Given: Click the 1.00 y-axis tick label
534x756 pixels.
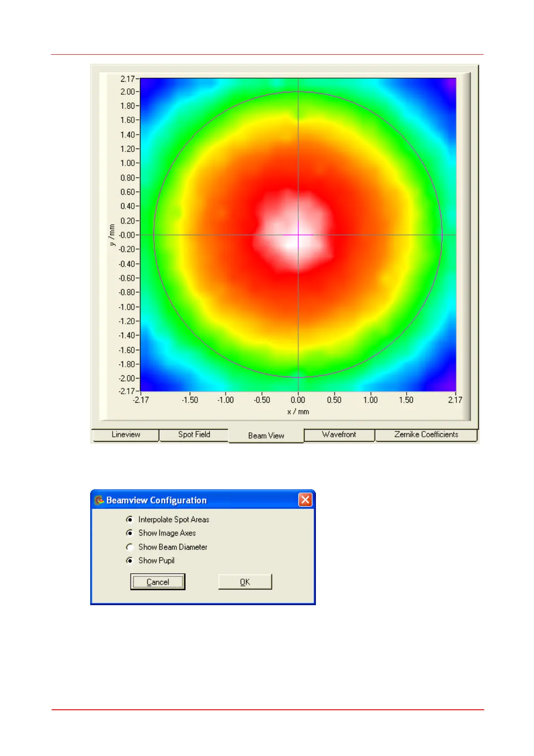Looking at the screenshot, I should [127, 163].
